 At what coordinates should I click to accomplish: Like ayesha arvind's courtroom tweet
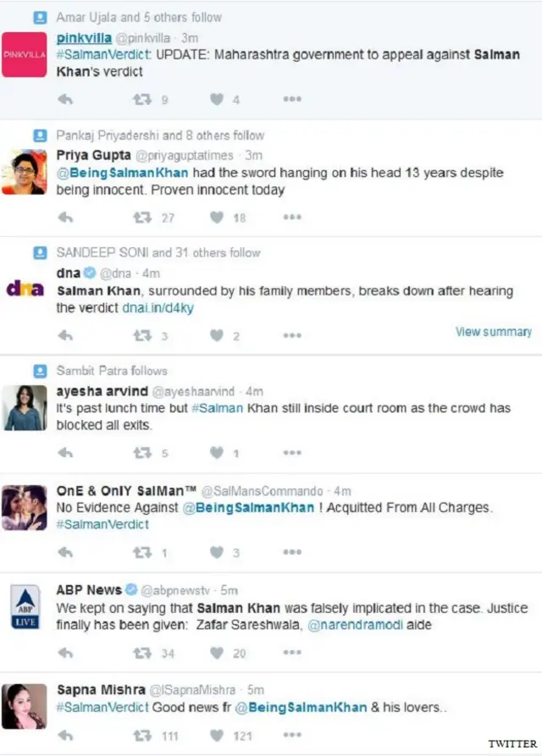217,453
